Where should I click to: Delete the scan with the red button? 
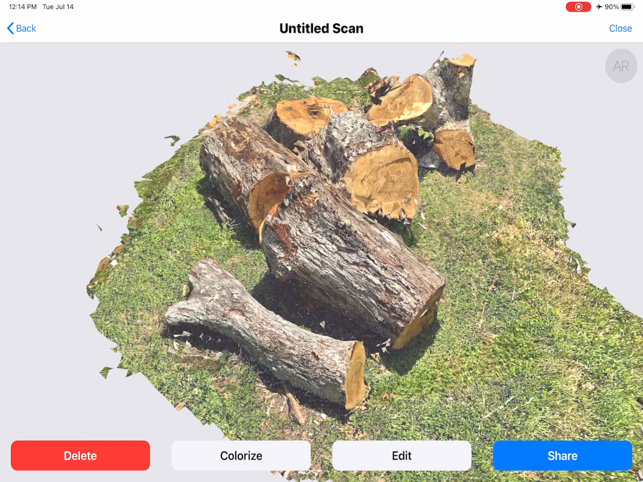point(80,455)
